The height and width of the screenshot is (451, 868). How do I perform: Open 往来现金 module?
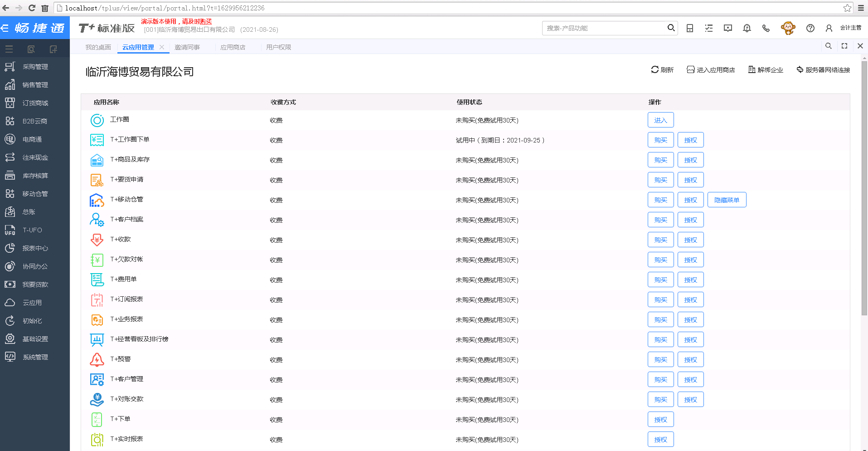click(x=35, y=157)
